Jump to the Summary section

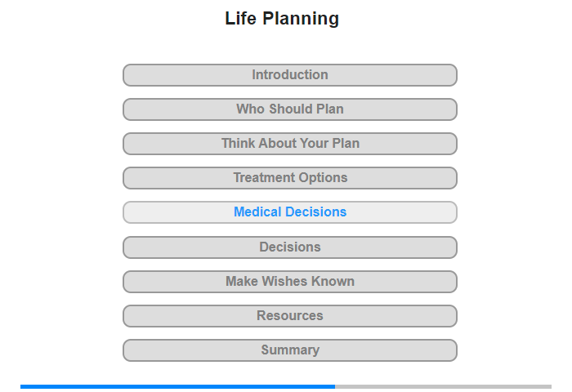(x=289, y=350)
